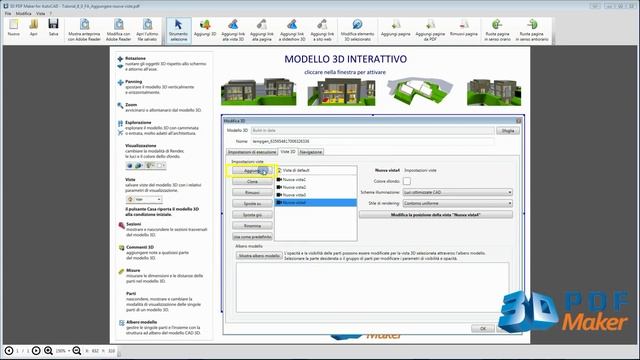640x360 pixels.
Task: Activate the Strumento selezione arrow tool
Action: point(178,30)
